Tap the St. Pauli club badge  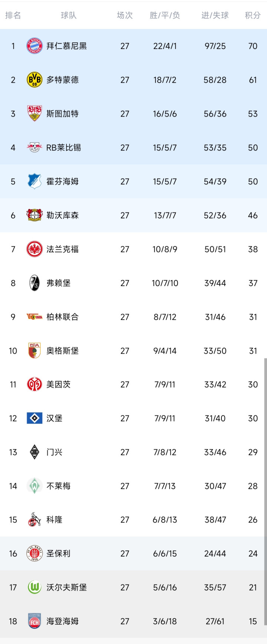coord(34,553)
